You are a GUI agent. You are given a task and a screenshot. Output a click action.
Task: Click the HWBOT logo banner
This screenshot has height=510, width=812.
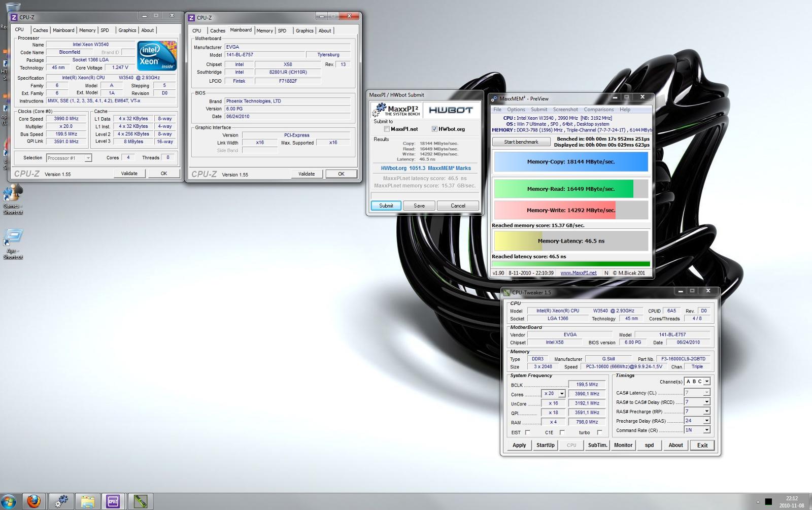(451, 110)
